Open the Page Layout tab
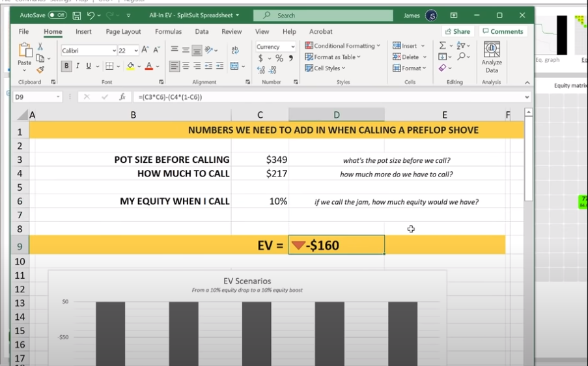The width and height of the screenshot is (588, 366). pyautogui.click(x=123, y=31)
